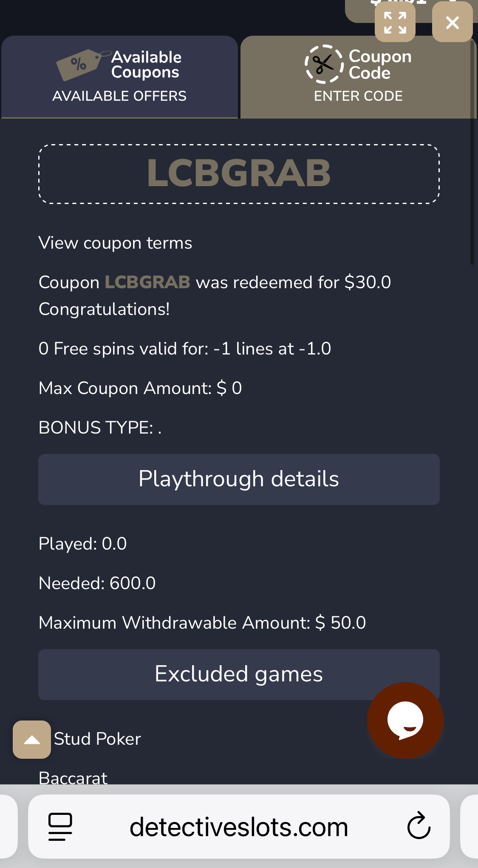Reload the detectiveslots.com page

coord(419,827)
